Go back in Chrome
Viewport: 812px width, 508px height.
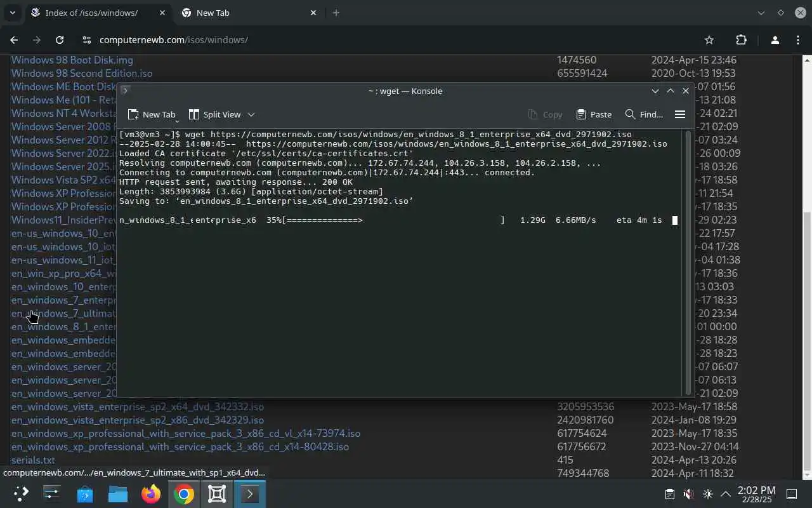tap(14, 39)
